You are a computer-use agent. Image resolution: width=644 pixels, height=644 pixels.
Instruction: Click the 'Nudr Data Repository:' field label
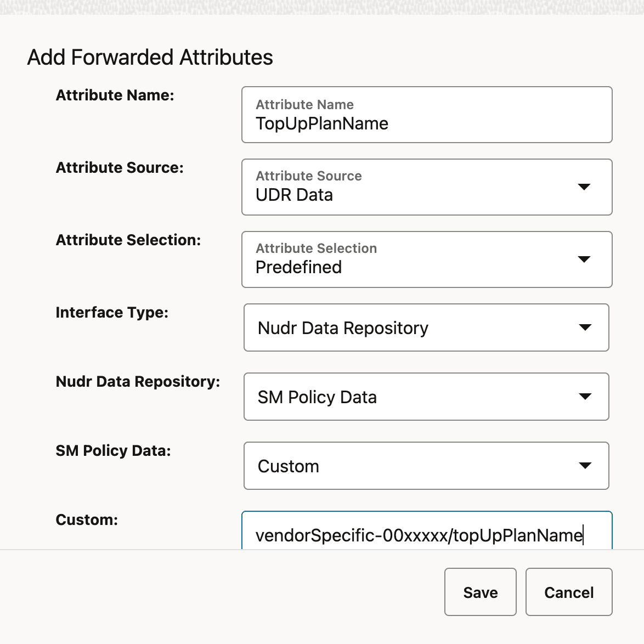point(138,382)
